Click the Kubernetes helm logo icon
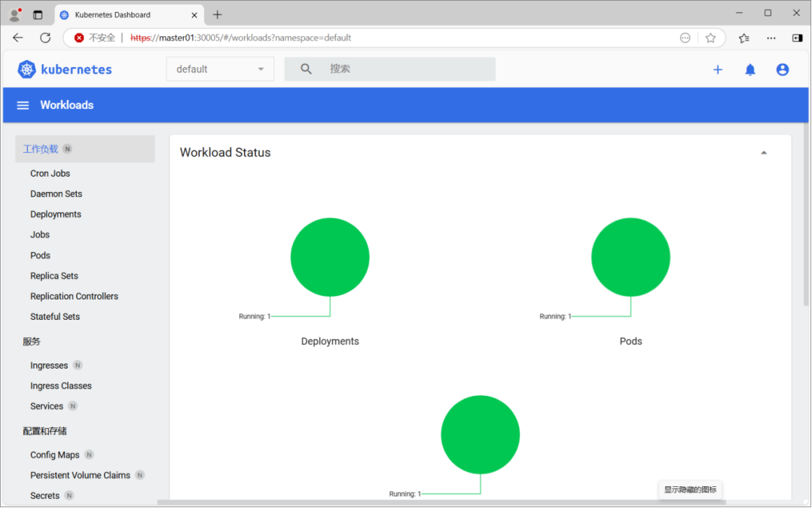 (26, 69)
